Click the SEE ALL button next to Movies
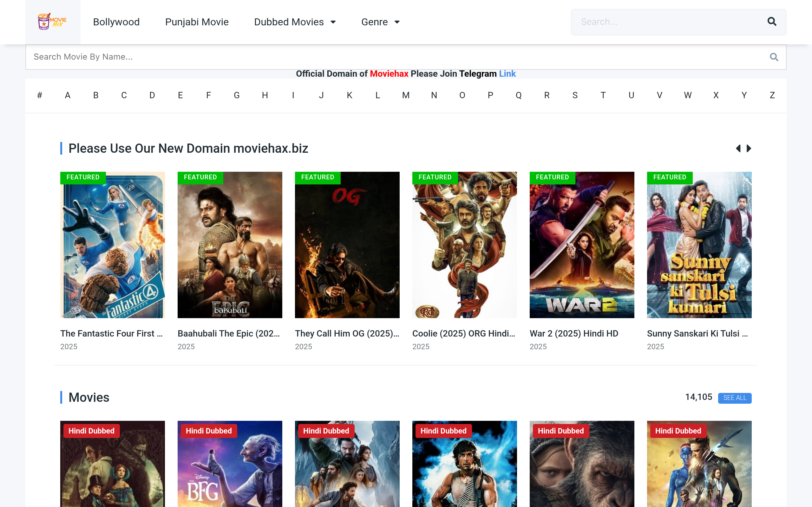Screen dimensions: 812x507 pos(735,398)
